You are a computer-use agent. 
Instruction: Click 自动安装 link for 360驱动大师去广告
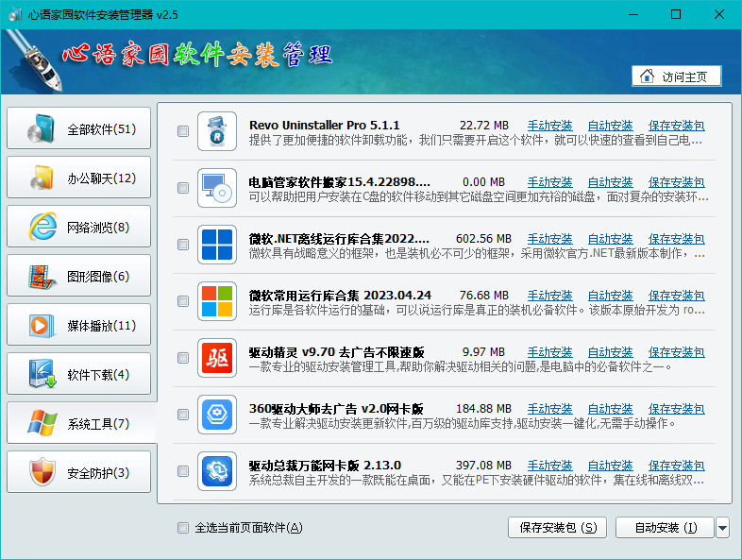pos(610,409)
